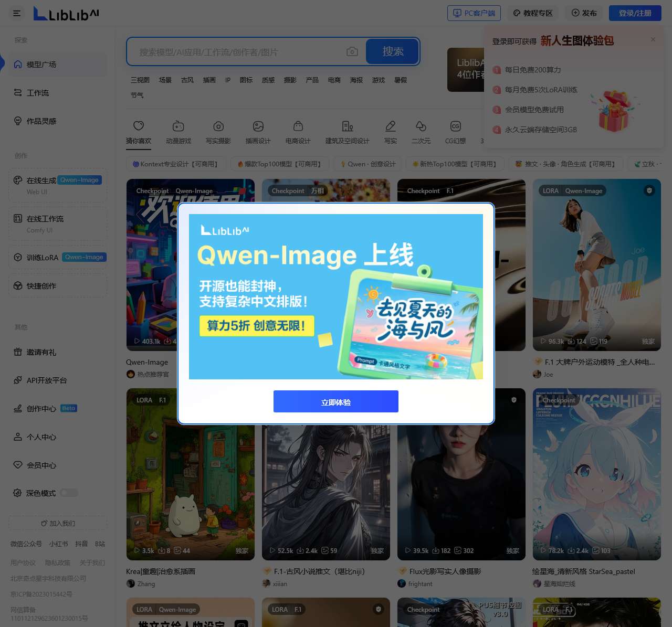The image size is (672, 627).
Task: Open the 教程专区 menu item
Action: point(532,13)
